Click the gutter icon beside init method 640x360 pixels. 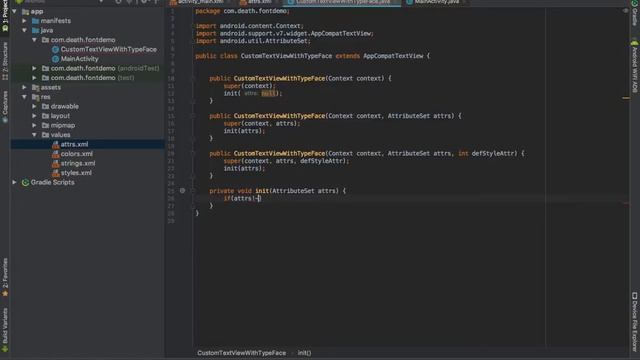[182, 191]
